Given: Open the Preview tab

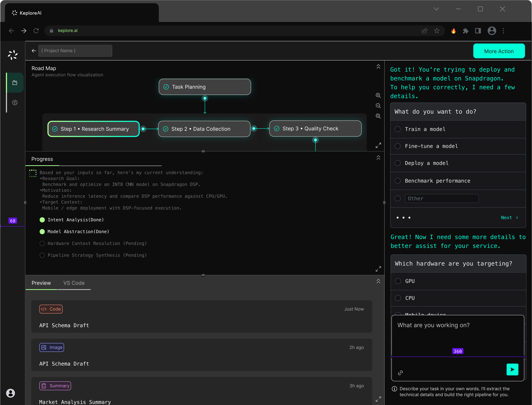Looking at the screenshot, I should tap(41, 283).
